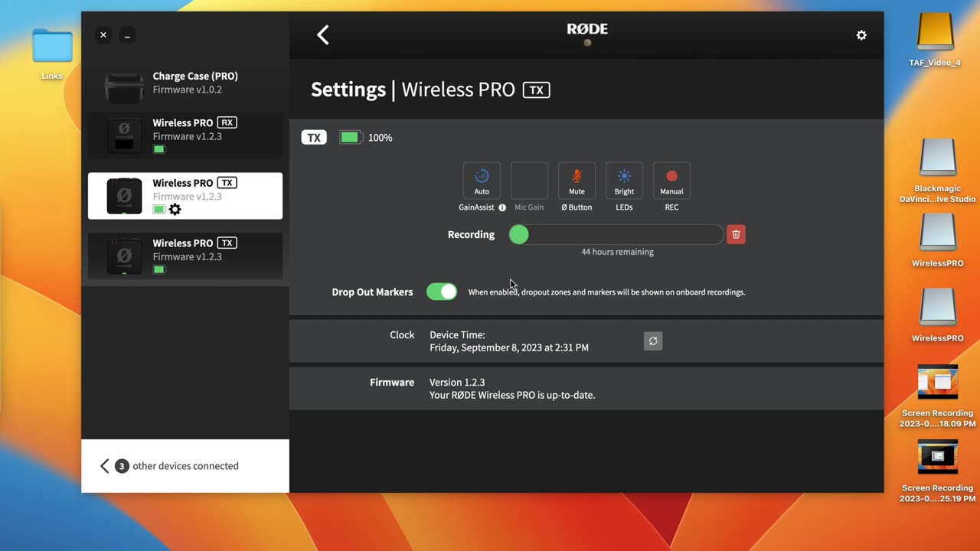Open Links folder on desktop
980x551 pixels.
tap(52, 54)
